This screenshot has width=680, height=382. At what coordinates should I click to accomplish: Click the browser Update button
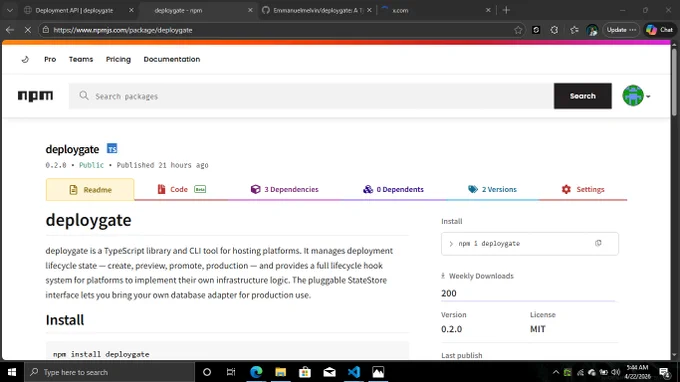pos(621,30)
